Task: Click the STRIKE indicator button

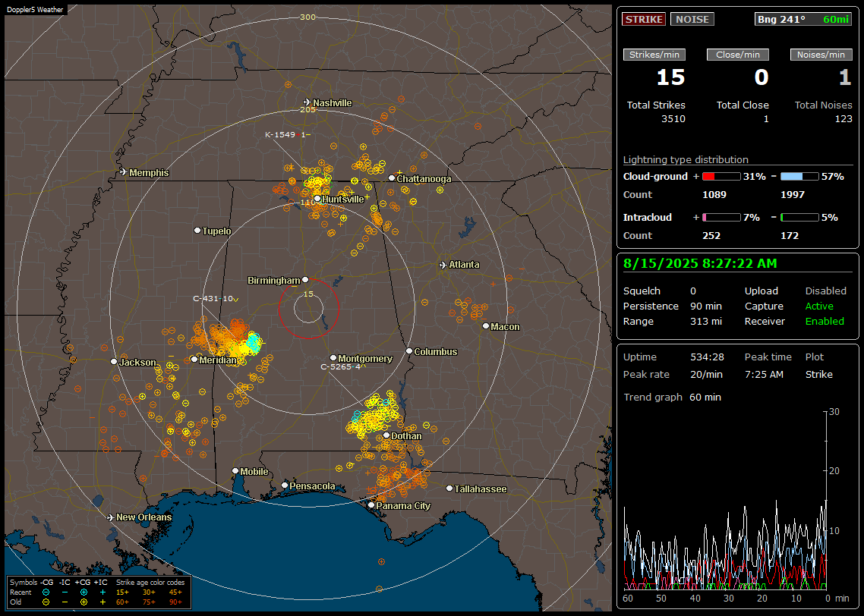Action: (x=644, y=19)
